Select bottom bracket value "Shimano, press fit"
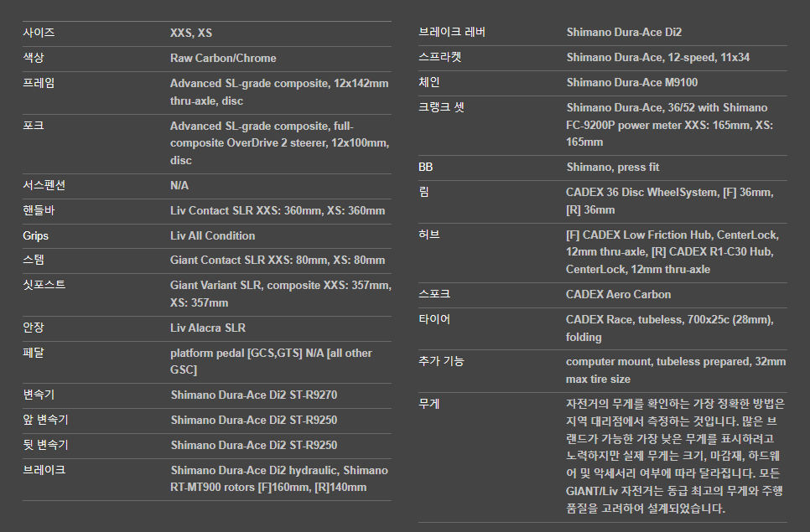810x532 pixels. [613, 168]
